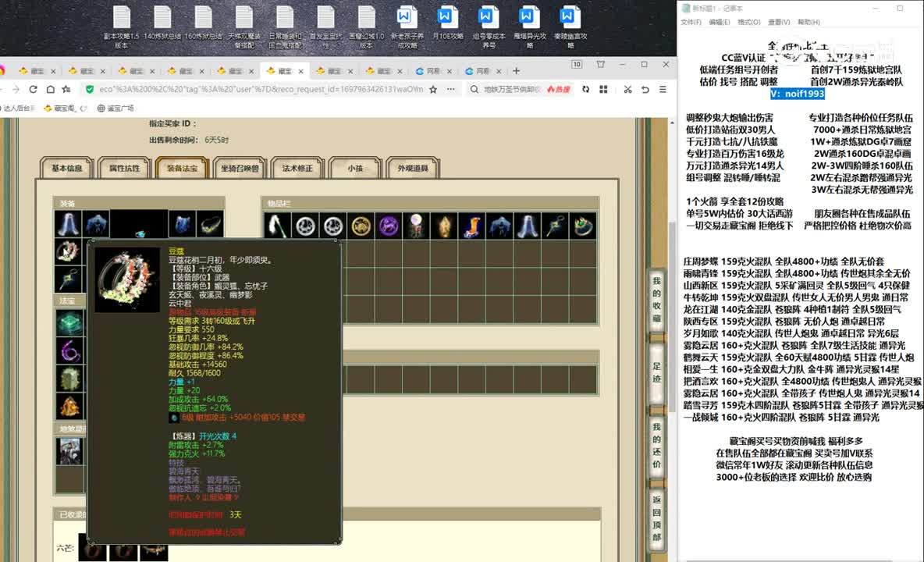Image resolution: width=924 pixels, height=562 pixels.
Task: Open desktop document 雁塔异光攻略
Action: pyautogui.click(x=529, y=27)
